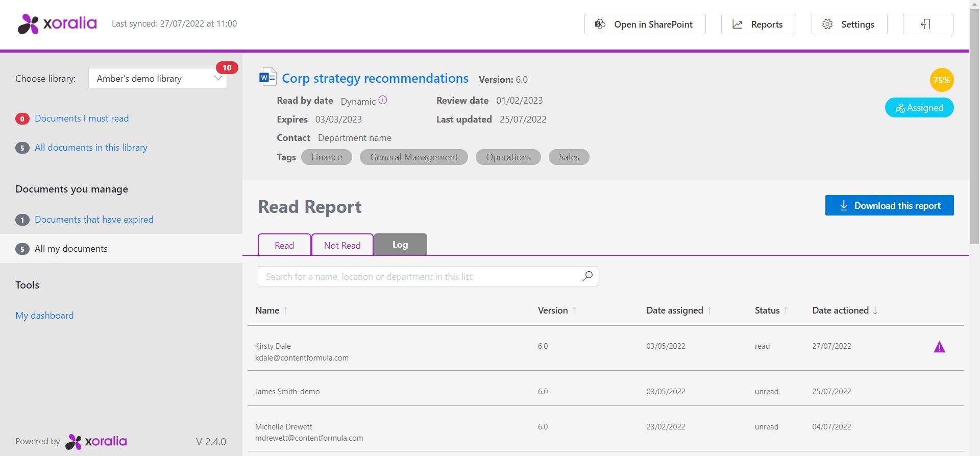
Task: Click the chart icon on Reports button
Action: (x=737, y=24)
